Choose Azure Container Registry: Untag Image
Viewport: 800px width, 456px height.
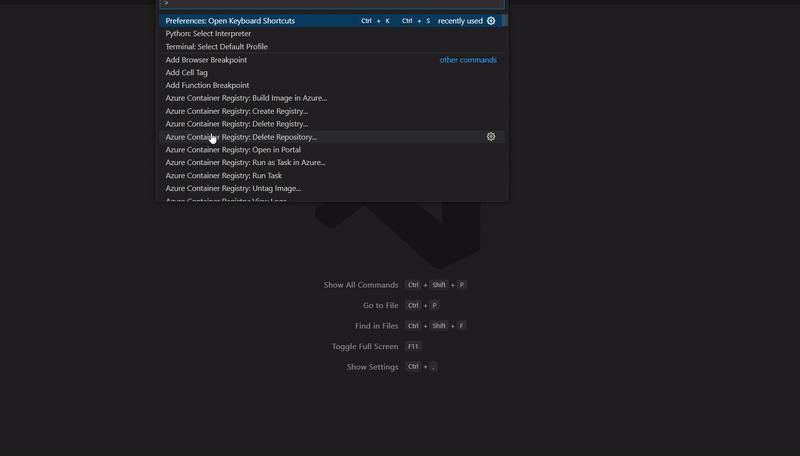click(x=332, y=188)
